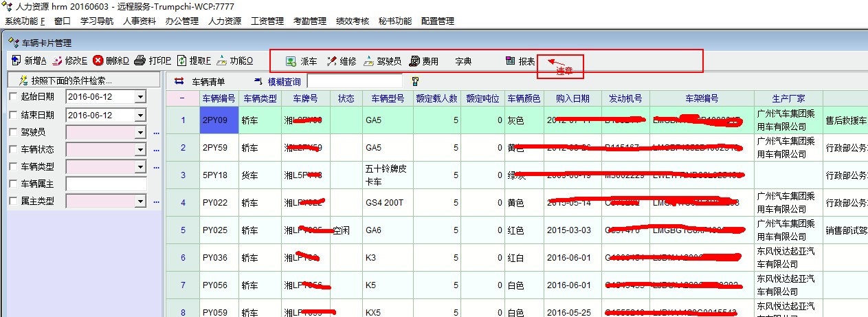
Task: Expand the 属主类型 combo box
Action: (140, 201)
